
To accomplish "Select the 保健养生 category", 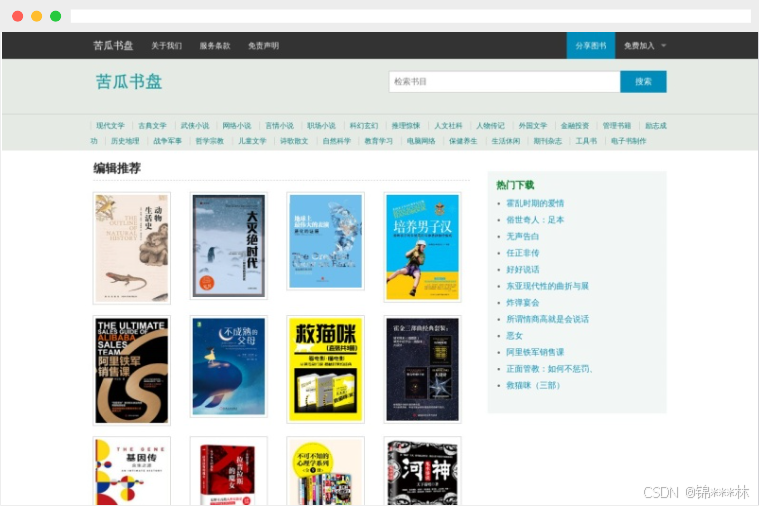I will 463,141.
